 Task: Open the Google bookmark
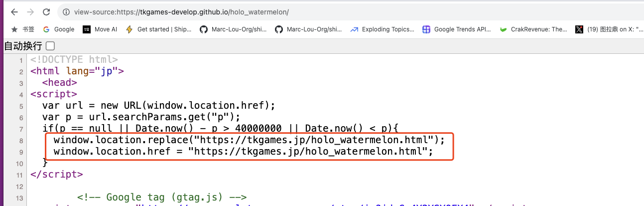[59, 29]
